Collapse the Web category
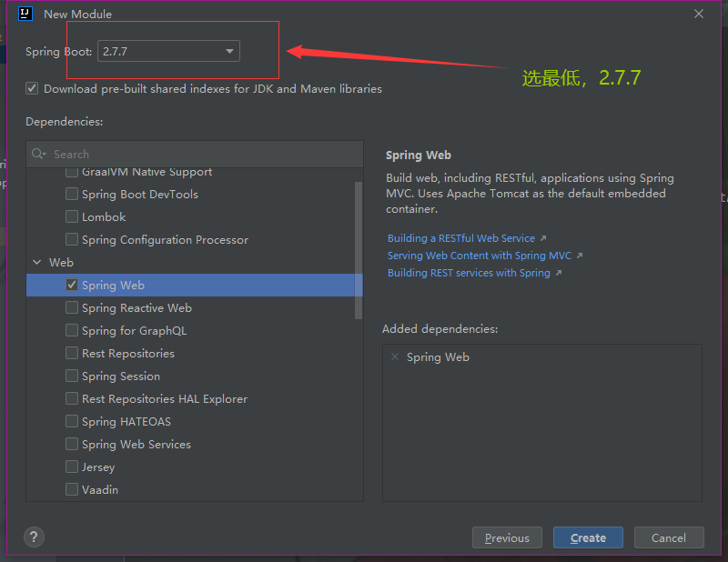The image size is (728, 562). pyautogui.click(x=37, y=262)
